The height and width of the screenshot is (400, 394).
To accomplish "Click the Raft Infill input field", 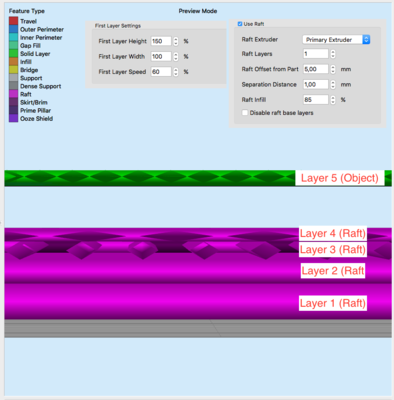I will click(316, 100).
